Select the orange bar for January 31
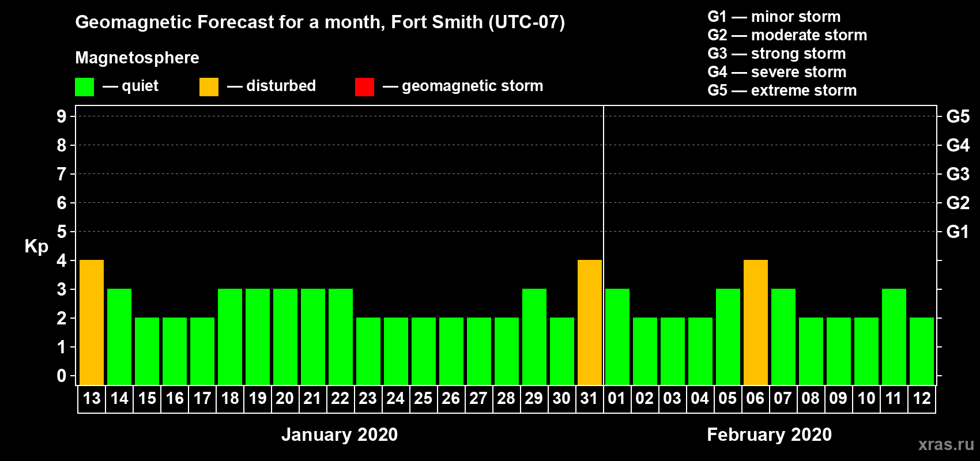 click(590, 323)
